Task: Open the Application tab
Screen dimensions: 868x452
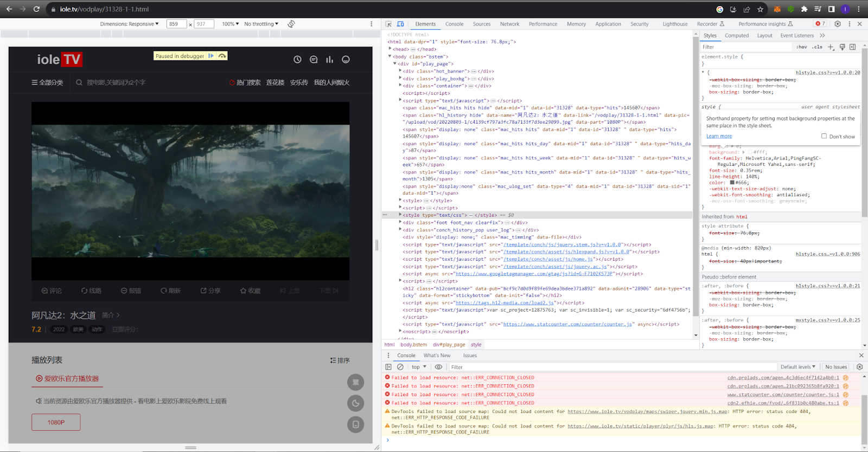Action: pyautogui.click(x=608, y=24)
